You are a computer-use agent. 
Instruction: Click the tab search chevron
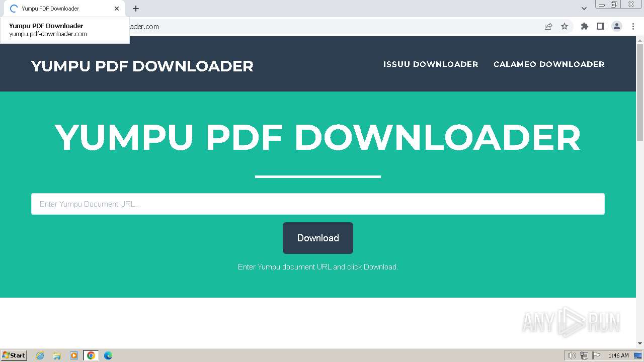pyautogui.click(x=584, y=9)
